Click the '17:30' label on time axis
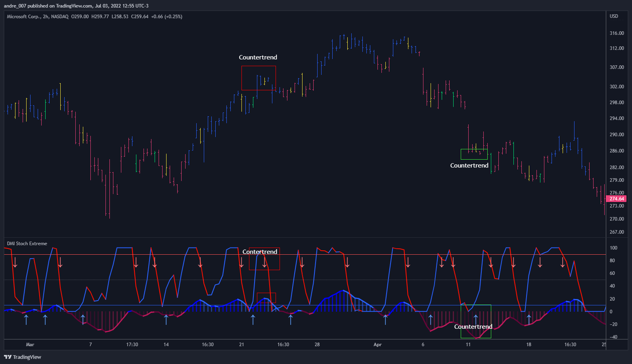The width and height of the screenshot is (632, 364). [132, 345]
